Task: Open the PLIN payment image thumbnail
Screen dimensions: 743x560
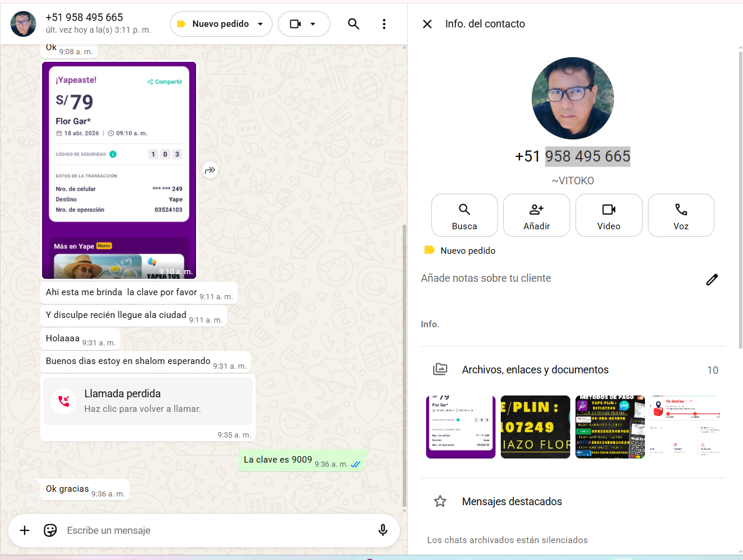Action: (x=535, y=427)
